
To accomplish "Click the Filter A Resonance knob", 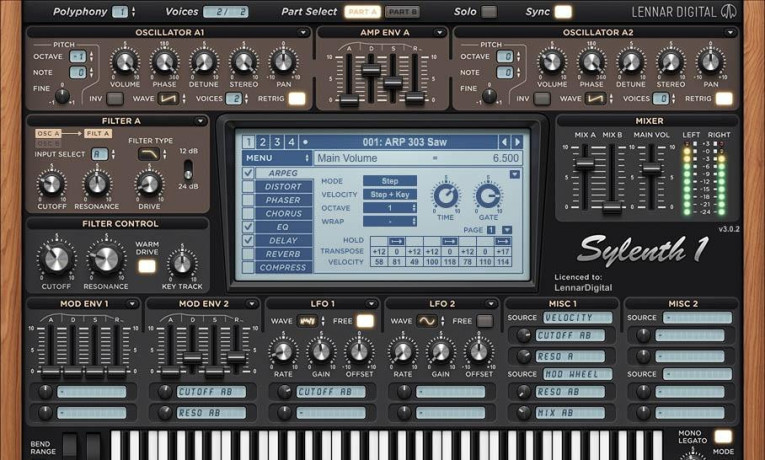I will [97, 184].
